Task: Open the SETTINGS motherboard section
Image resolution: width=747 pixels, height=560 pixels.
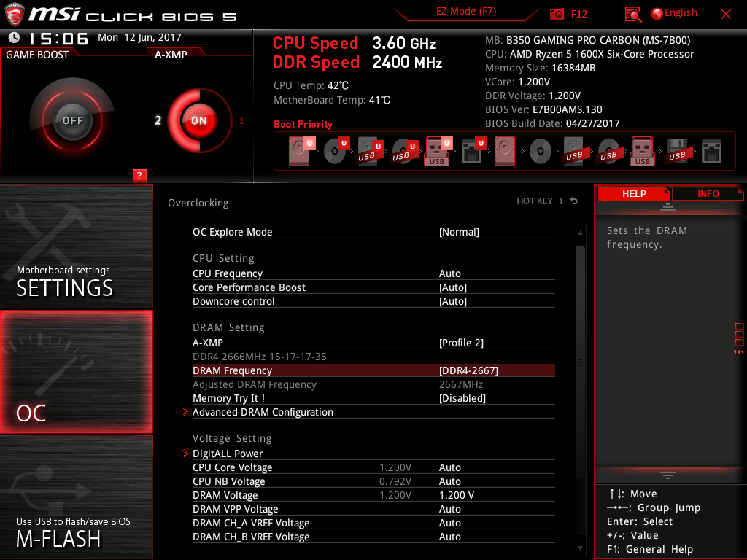Action: 76,246
